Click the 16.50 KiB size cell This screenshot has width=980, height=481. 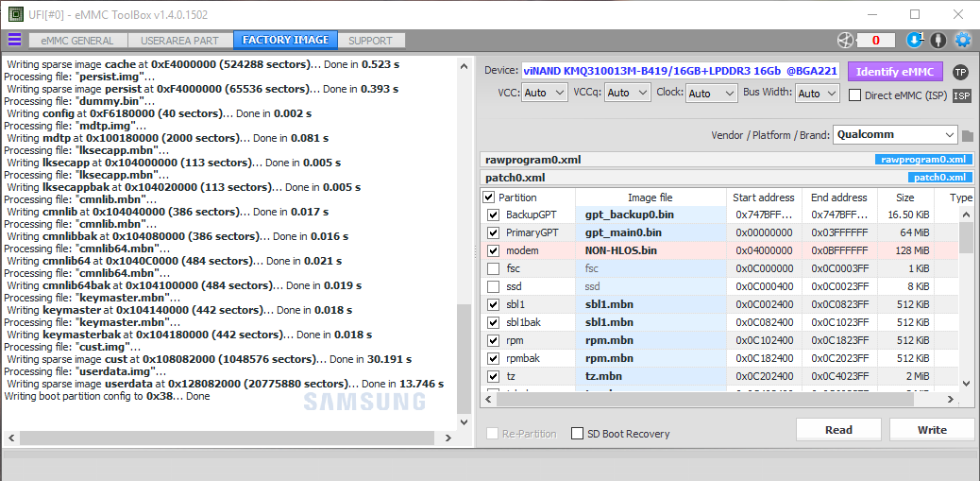point(905,215)
